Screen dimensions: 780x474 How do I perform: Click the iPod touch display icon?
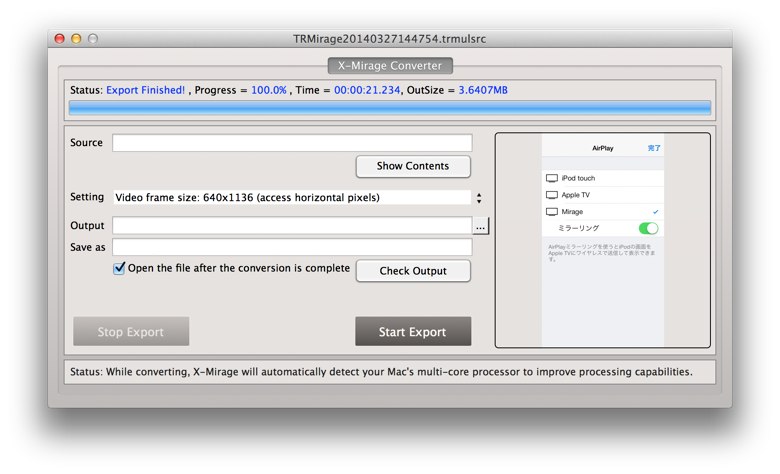[x=552, y=179]
